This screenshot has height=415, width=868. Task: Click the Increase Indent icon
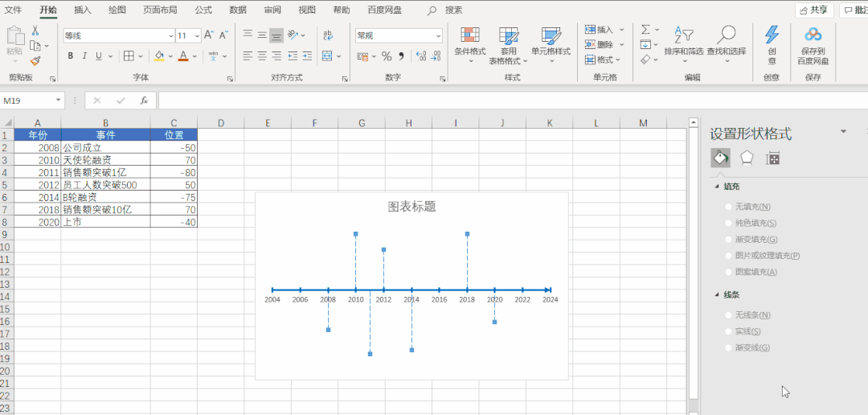pos(307,56)
